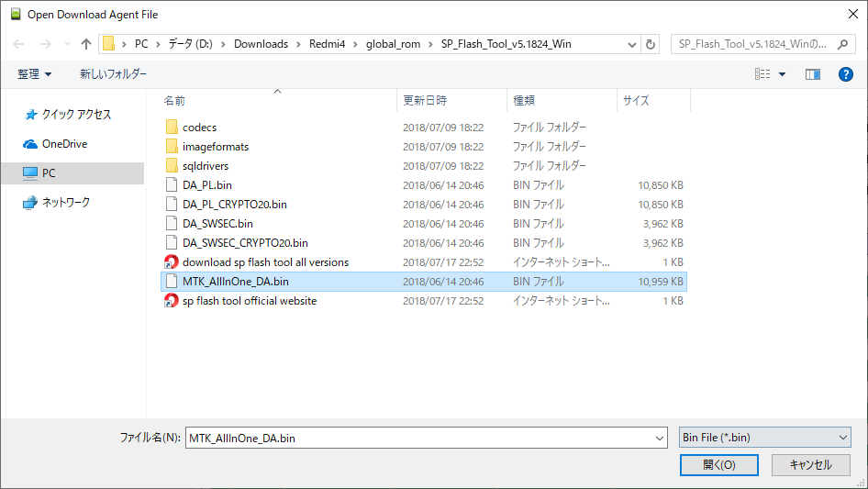Click the DA_PL_CRYPTO20.bin file name
Image resolution: width=868 pixels, height=489 pixels.
(235, 205)
